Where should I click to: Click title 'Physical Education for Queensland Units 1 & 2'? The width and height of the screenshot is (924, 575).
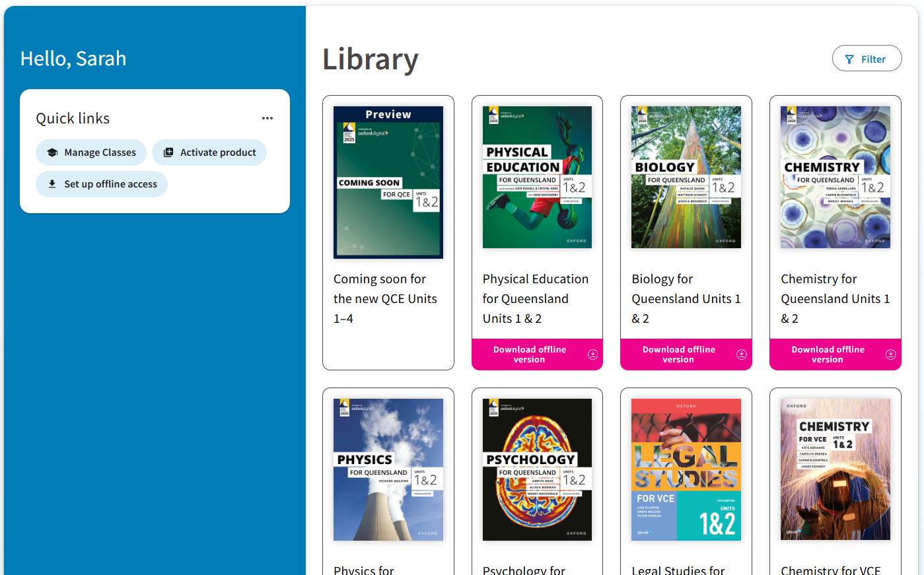click(536, 299)
